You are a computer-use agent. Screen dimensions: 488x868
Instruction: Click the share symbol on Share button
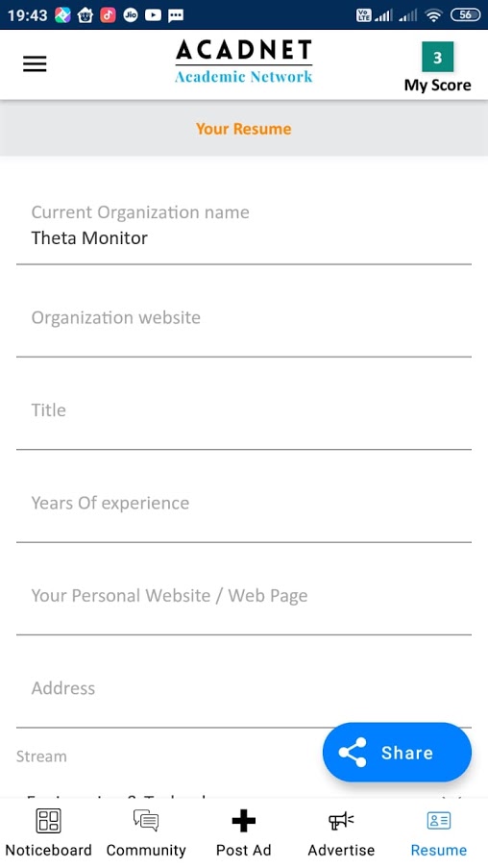pos(353,753)
